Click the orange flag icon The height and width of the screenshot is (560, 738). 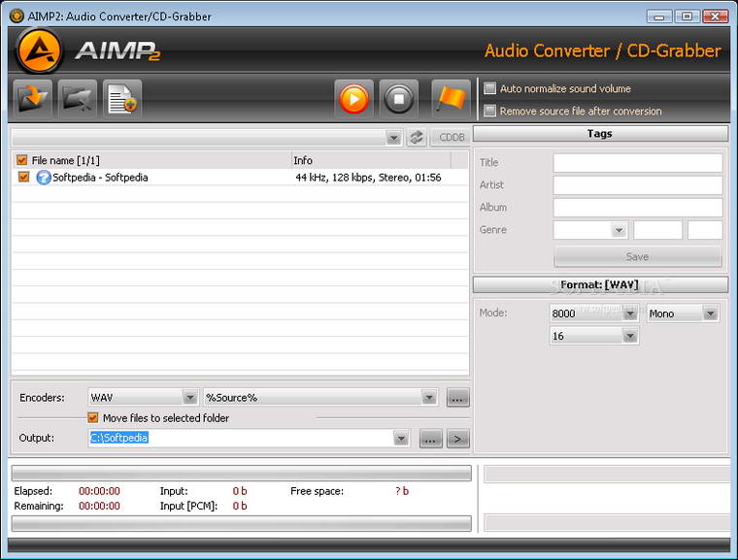(451, 99)
